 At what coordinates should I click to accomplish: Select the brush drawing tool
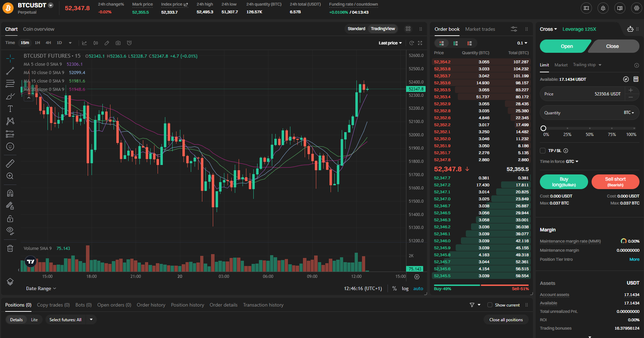(x=10, y=96)
